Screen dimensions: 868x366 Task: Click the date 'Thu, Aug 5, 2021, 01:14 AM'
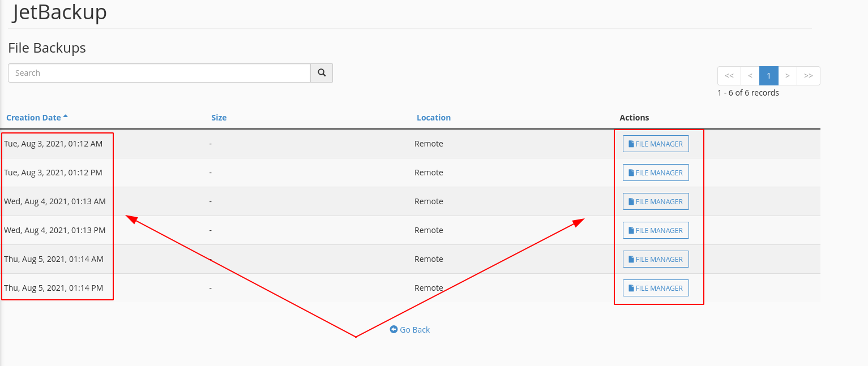(x=54, y=259)
